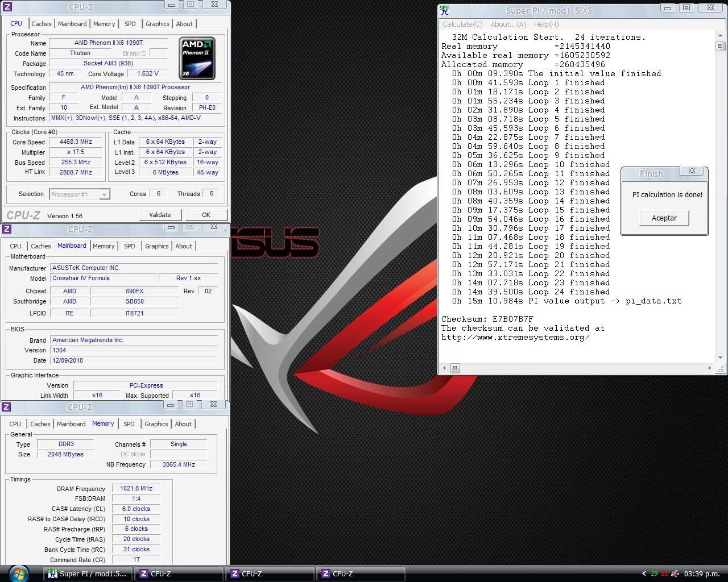Click the Super PI title bar icon
Screen dimensions: 728x582
[445, 10]
